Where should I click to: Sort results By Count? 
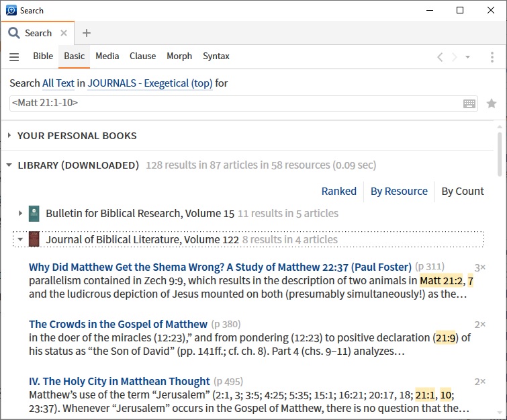(x=463, y=192)
